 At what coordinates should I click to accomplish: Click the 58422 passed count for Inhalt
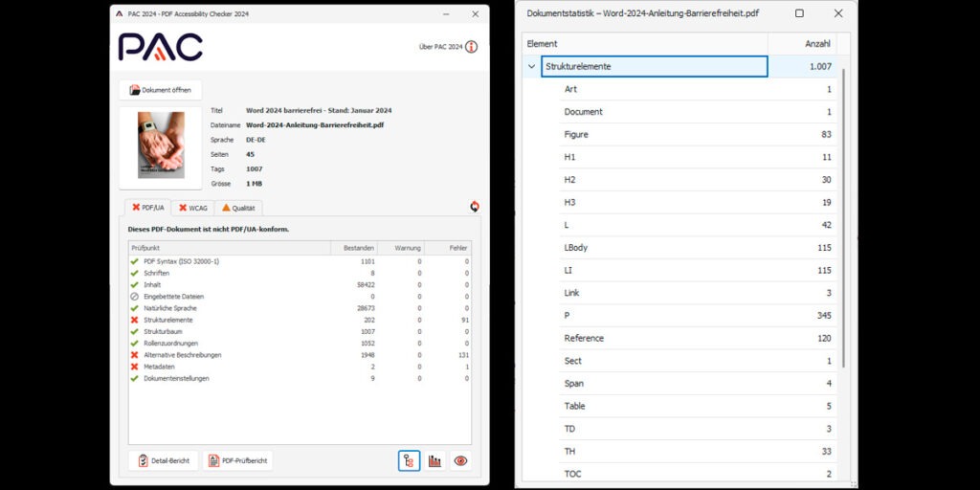coord(366,285)
